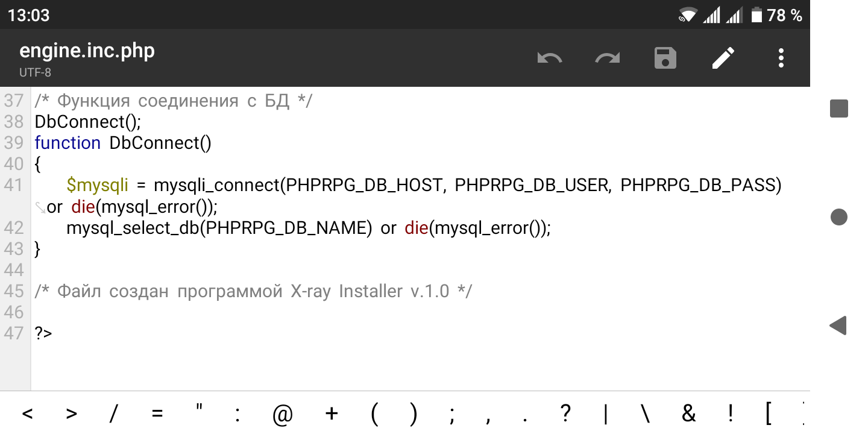This screenshot has width=868, height=434.
Task: Save file with floppy disk icon
Action: [665, 58]
